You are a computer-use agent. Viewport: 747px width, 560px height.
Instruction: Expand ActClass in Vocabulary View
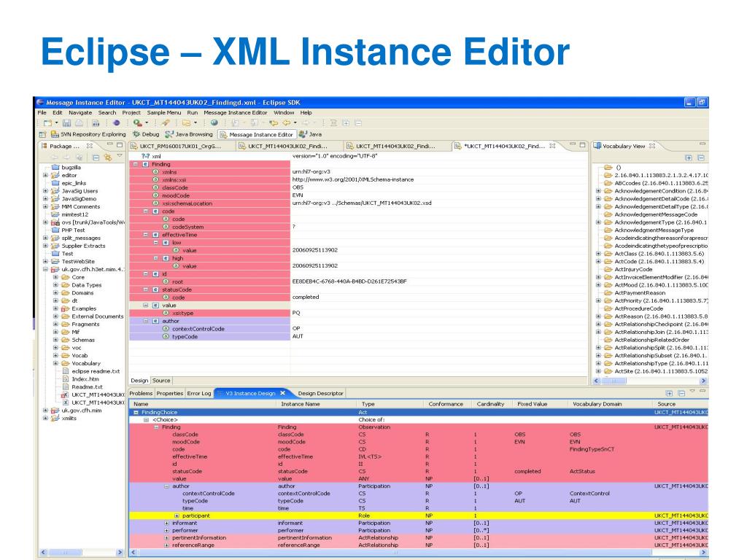pyautogui.click(x=598, y=254)
